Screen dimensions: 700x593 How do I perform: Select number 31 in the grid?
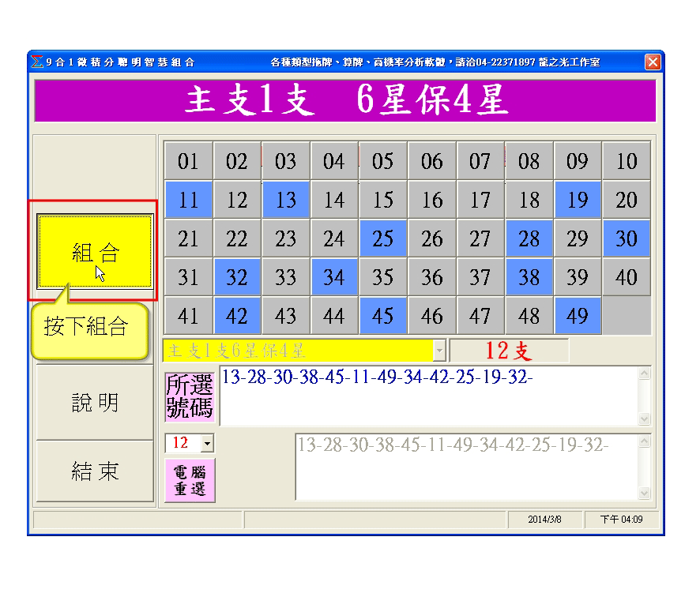[x=188, y=277]
